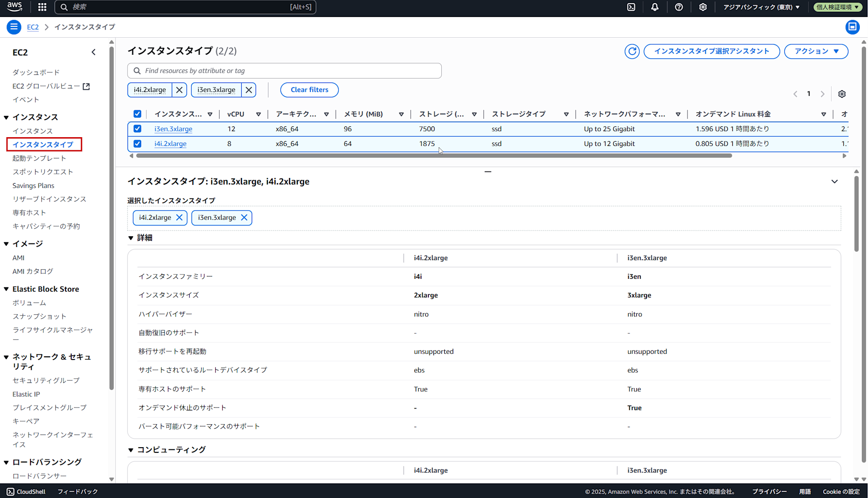Launch CloudShell from top bar icon

coord(631,7)
